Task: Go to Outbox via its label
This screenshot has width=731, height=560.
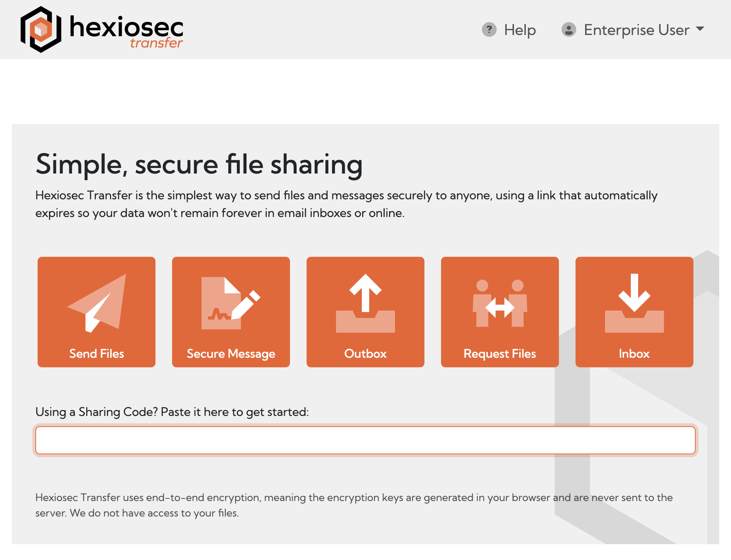Action: [365, 354]
